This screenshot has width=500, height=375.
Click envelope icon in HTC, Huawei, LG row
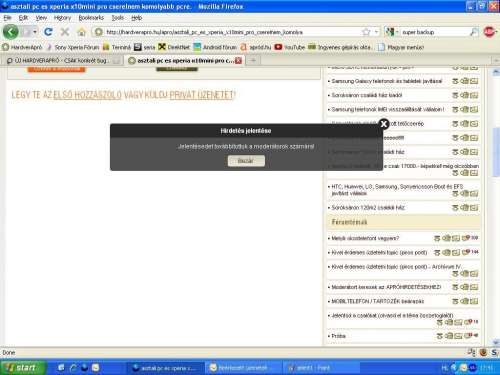pyautogui.click(x=474, y=193)
